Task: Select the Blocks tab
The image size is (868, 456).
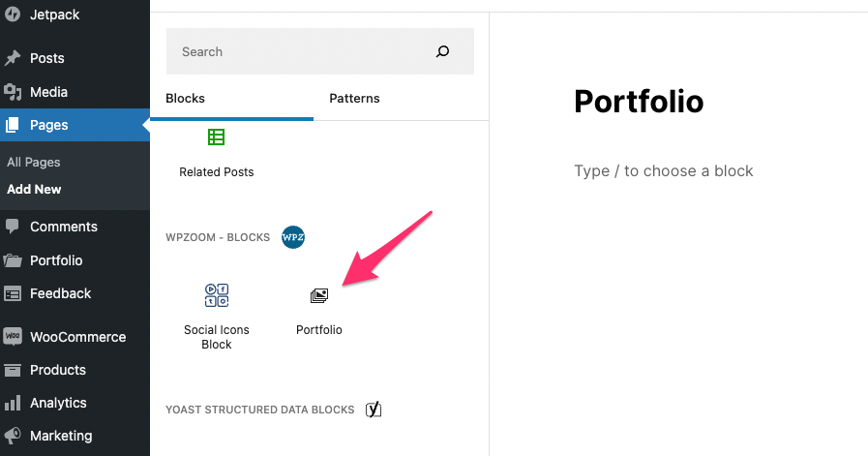Action: (186, 99)
